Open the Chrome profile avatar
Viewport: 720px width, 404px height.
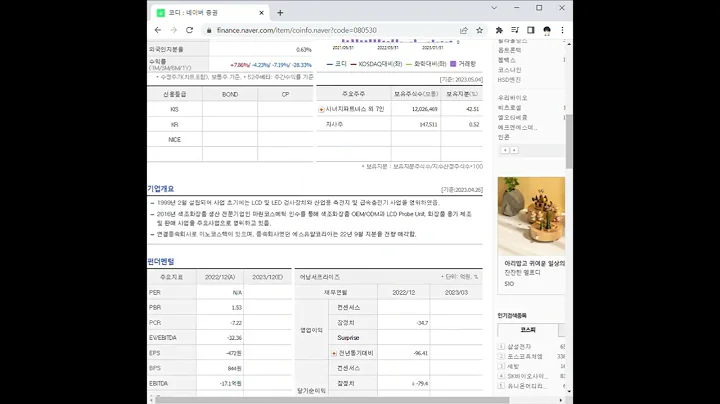547,30
